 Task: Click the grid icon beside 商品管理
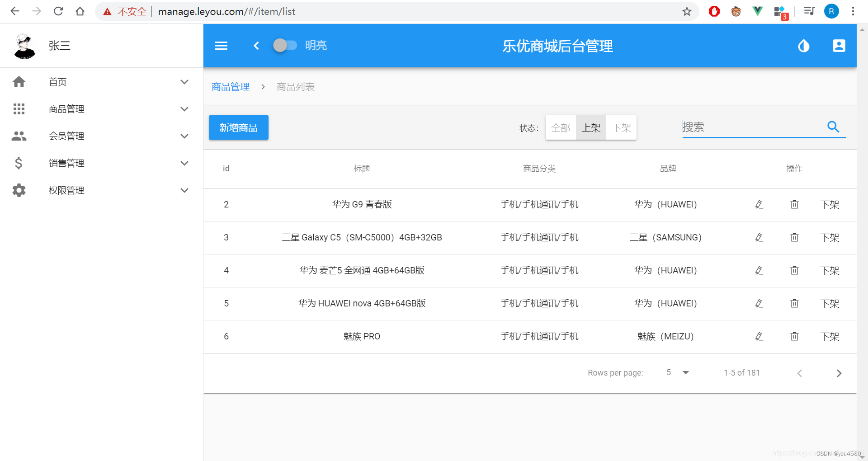19,109
